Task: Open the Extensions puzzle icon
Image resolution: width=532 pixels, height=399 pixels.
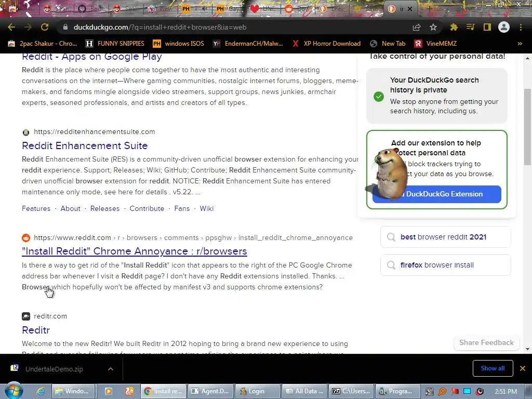Action: [x=454, y=27]
